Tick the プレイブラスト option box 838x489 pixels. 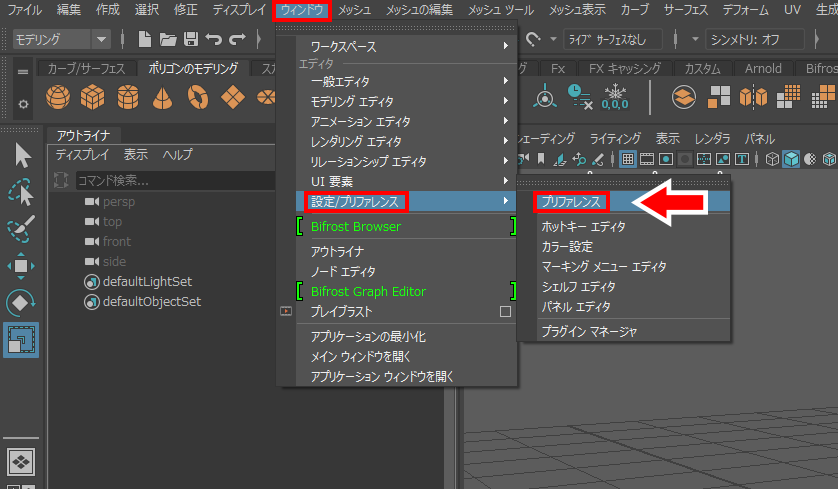pyautogui.click(x=505, y=312)
